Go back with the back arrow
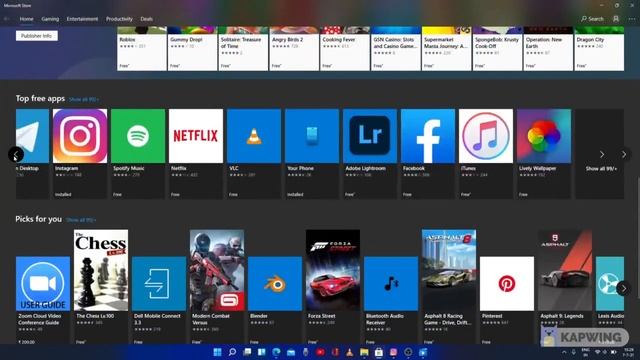640x360 pixels. (x=7, y=19)
